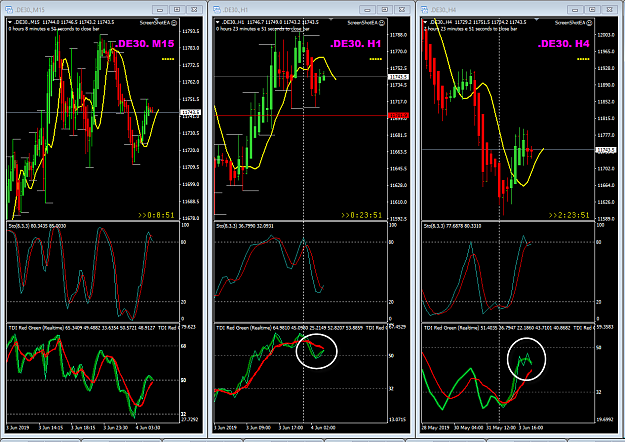
Task: Click the white current price tag on H1 scale
Action: pyautogui.click(x=398, y=77)
